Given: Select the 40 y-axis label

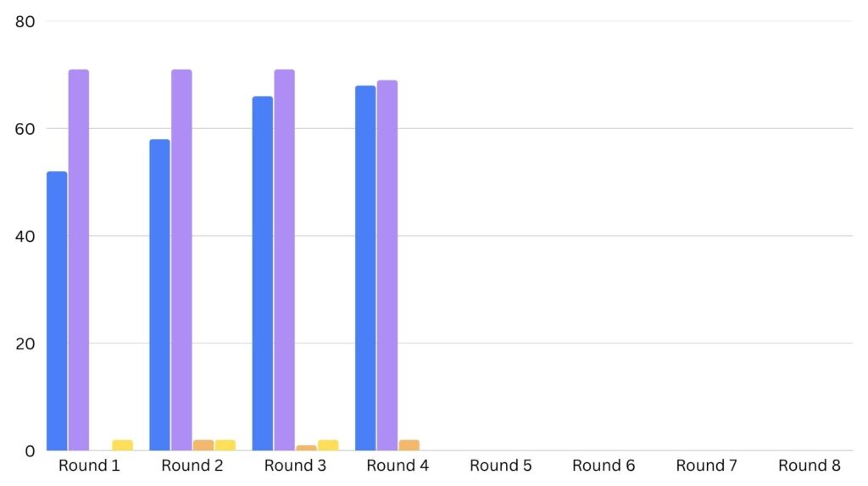Looking at the screenshot, I should (x=25, y=236).
